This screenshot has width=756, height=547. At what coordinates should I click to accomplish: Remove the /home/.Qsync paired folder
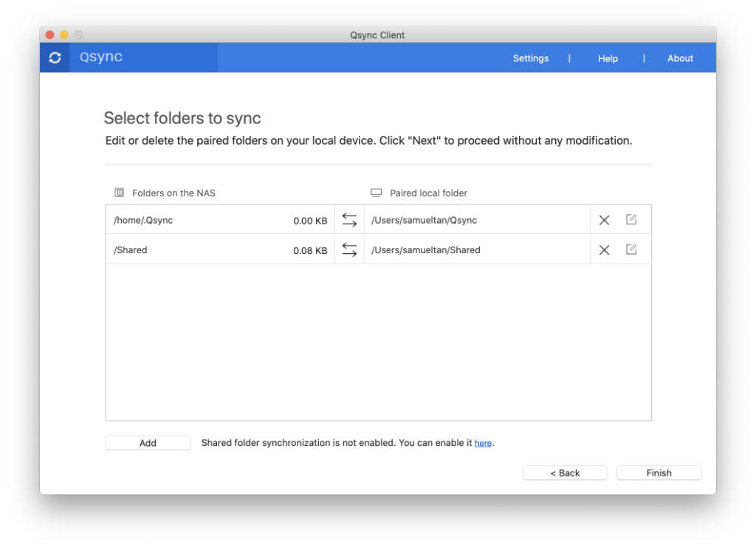click(604, 220)
